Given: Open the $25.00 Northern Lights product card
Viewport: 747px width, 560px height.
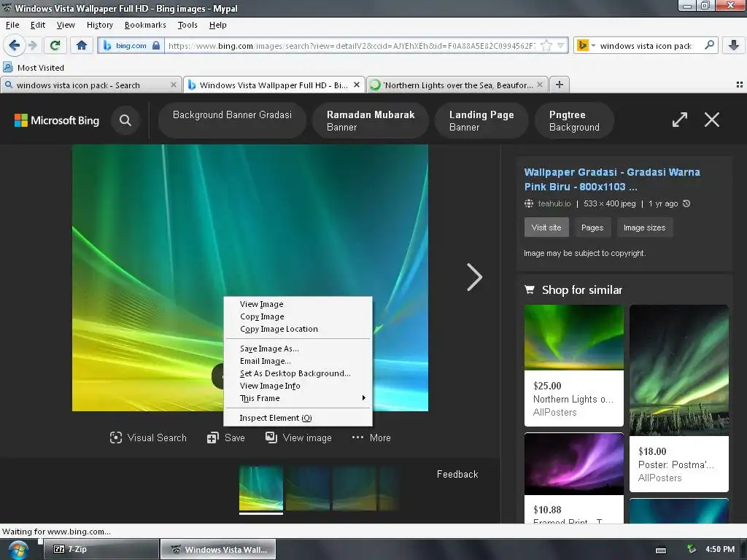Looking at the screenshot, I should pos(573,365).
